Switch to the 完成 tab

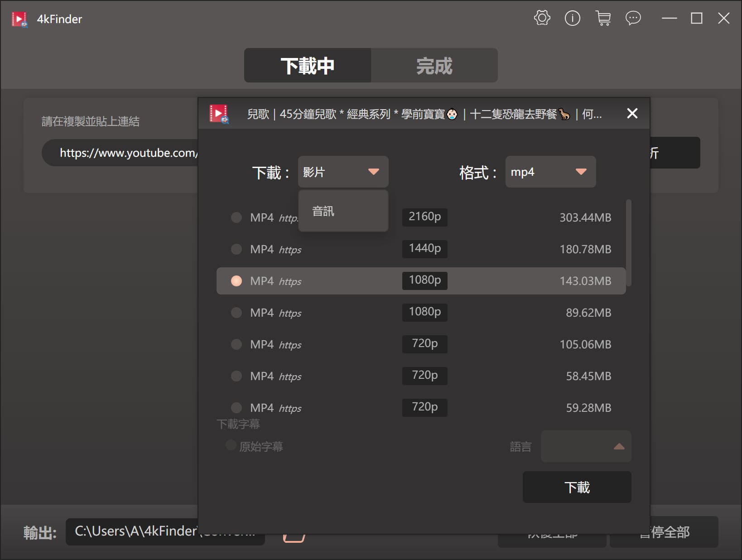tap(434, 65)
